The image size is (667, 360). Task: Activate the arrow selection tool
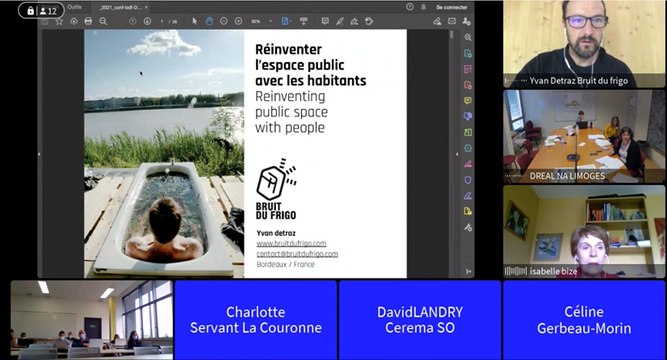click(x=194, y=21)
